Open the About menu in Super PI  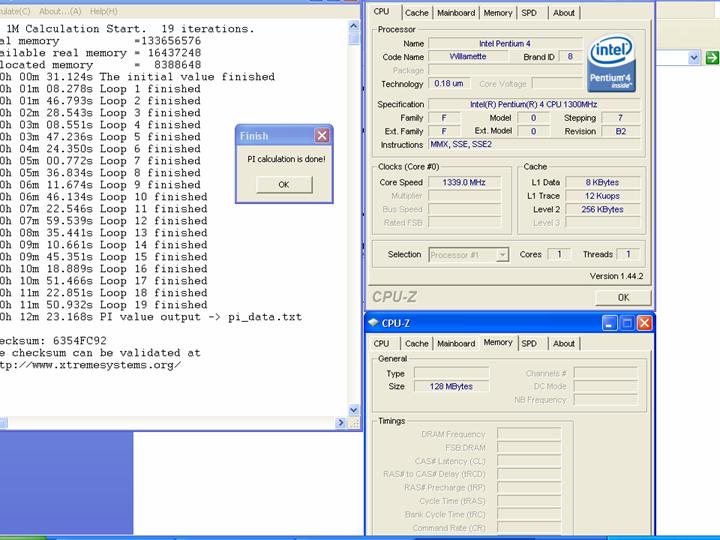[60, 11]
